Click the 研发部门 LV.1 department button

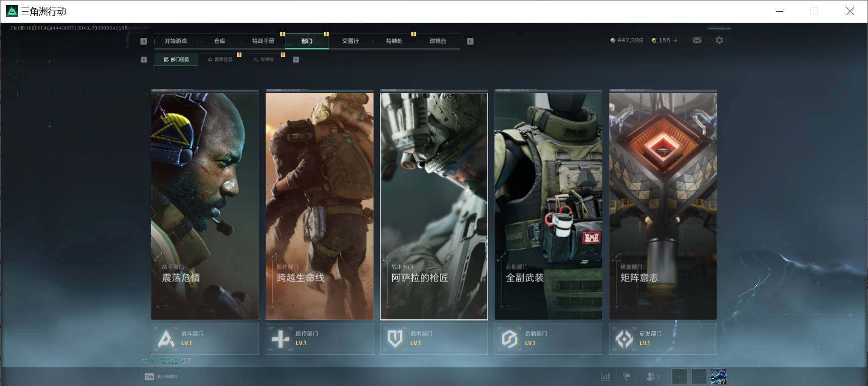click(x=663, y=339)
